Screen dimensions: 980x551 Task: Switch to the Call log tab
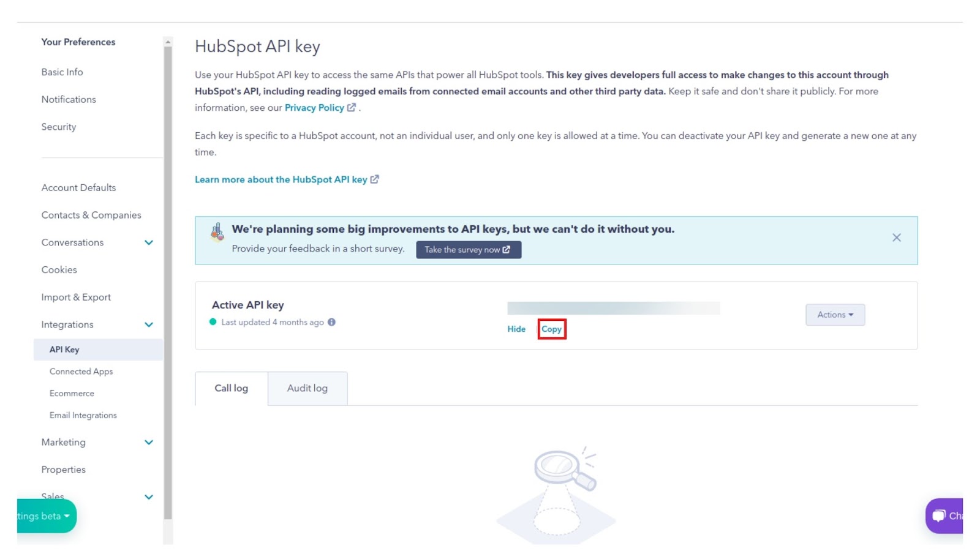pyautogui.click(x=232, y=388)
